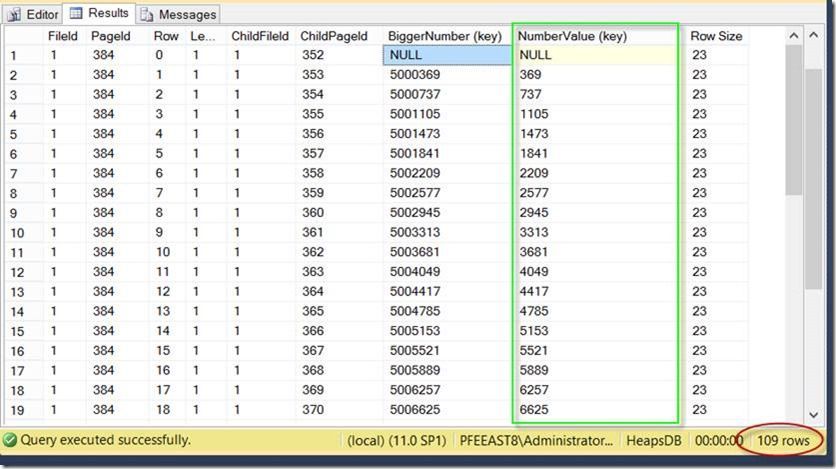Screen dimensions: 836x469
Task: Select ChildPageId cell 370
Action: (339, 410)
